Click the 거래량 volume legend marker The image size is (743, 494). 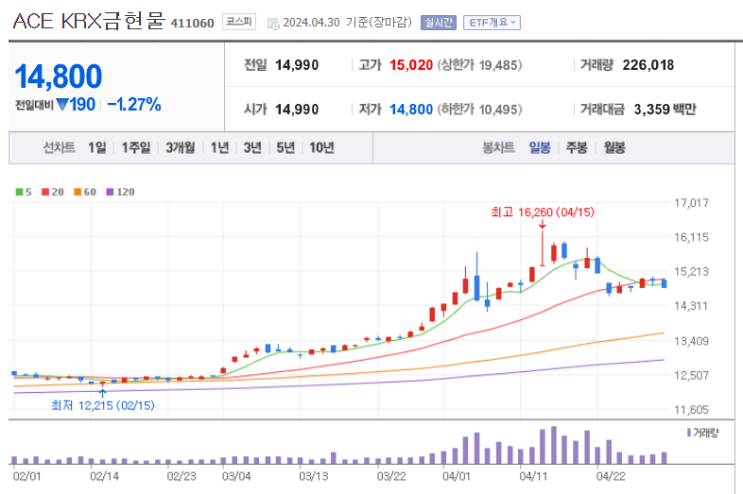point(689,432)
